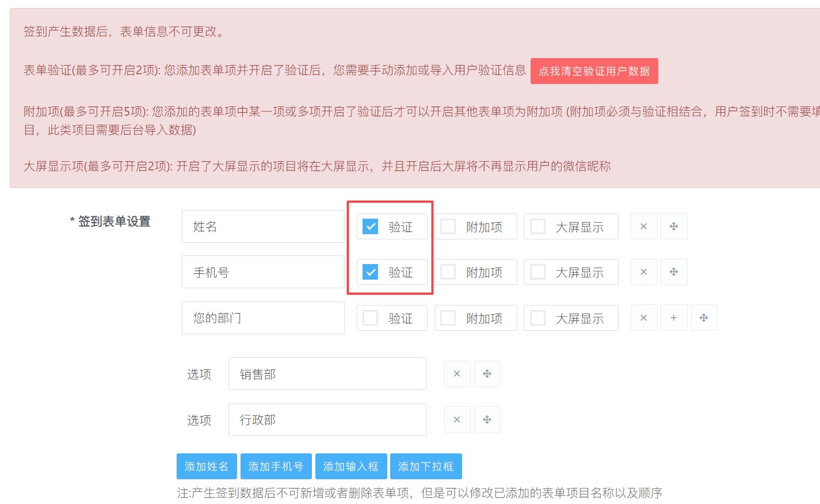Enable 大屏显示 for the 姓名 row
Image resolution: width=820 pixels, height=504 pixels.
pyautogui.click(x=538, y=227)
